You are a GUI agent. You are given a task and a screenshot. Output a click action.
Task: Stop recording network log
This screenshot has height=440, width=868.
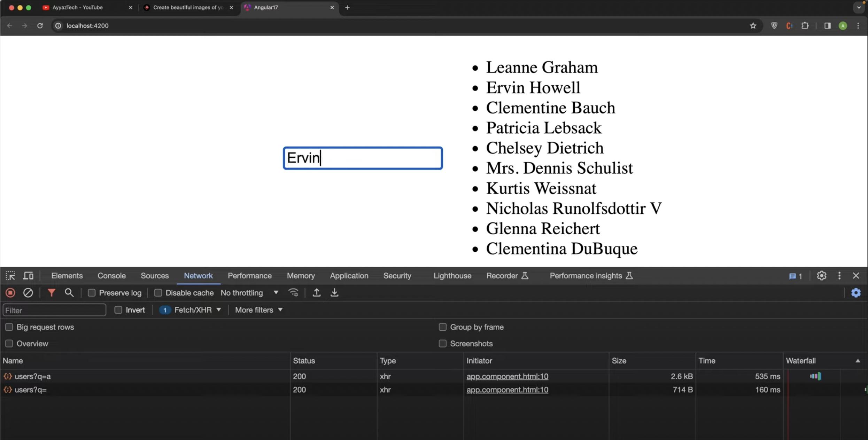(10, 293)
